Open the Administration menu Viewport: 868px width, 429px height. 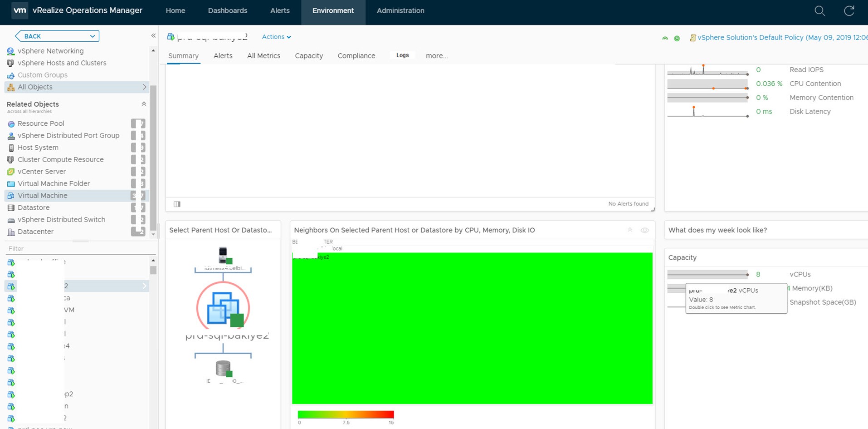pyautogui.click(x=400, y=10)
